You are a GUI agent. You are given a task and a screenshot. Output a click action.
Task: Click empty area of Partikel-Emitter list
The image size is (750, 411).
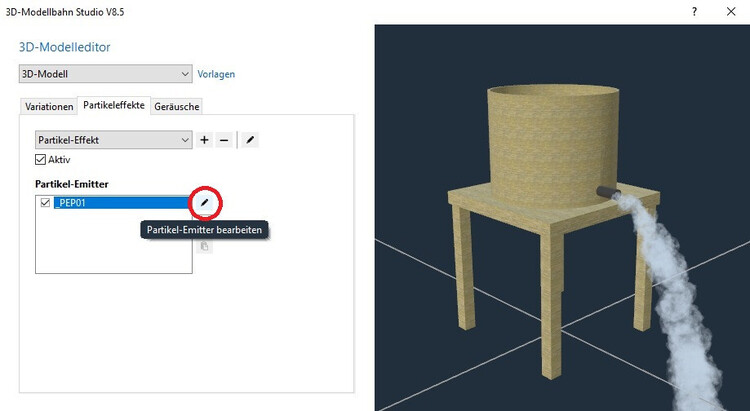(x=114, y=242)
